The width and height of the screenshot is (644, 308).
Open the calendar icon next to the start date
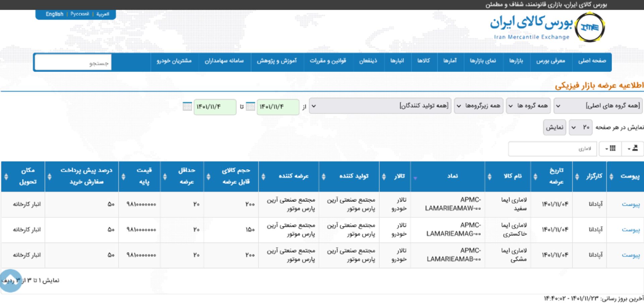[x=250, y=107]
